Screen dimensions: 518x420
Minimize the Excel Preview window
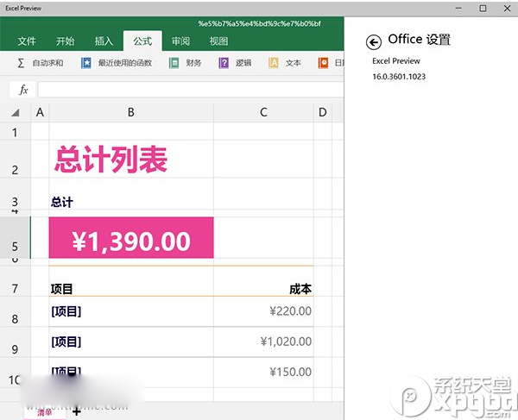[x=458, y=8]
